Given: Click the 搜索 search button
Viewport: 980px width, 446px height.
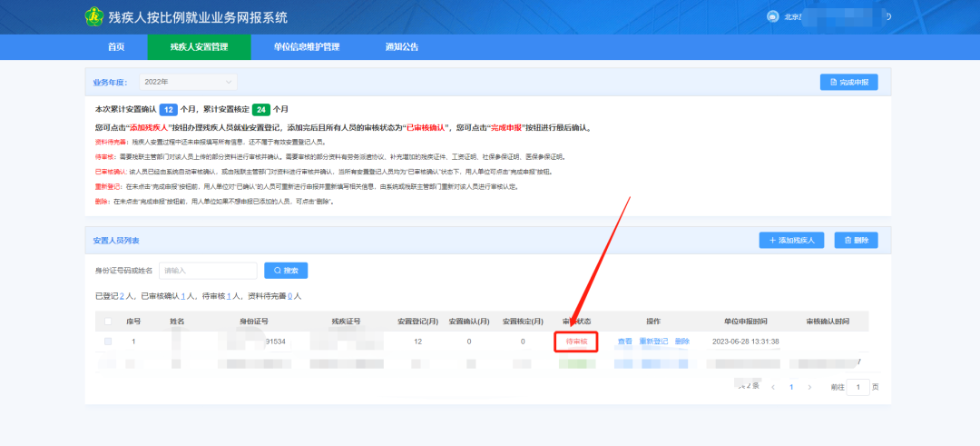Looking at the screenshot, I should coord(286,271).
